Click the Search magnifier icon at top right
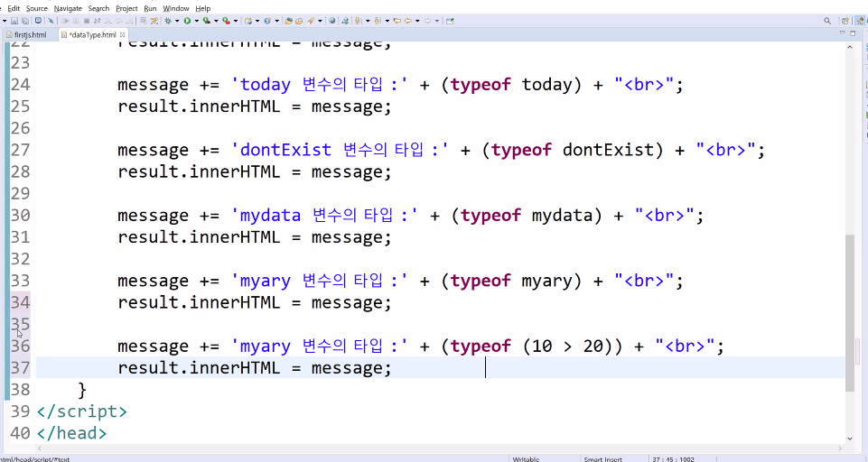The width and height of the screenshot is (868, 462). pyautogui.click(x=827, y=21)
